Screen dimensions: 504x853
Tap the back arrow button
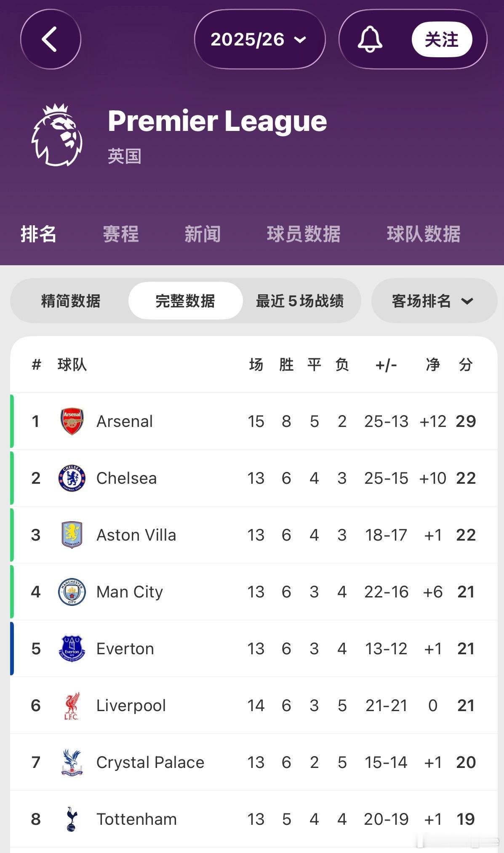click(x=51, y=40)
